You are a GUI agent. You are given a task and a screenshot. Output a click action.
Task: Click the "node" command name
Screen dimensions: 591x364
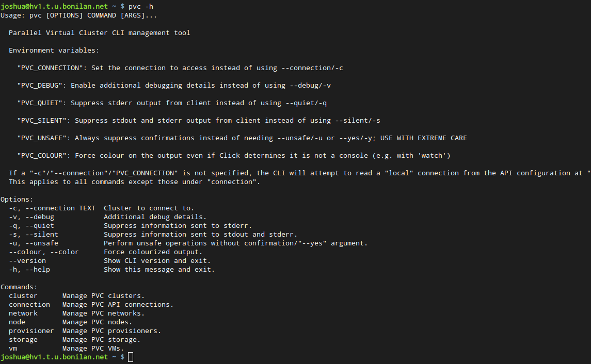tap(17, 322)
